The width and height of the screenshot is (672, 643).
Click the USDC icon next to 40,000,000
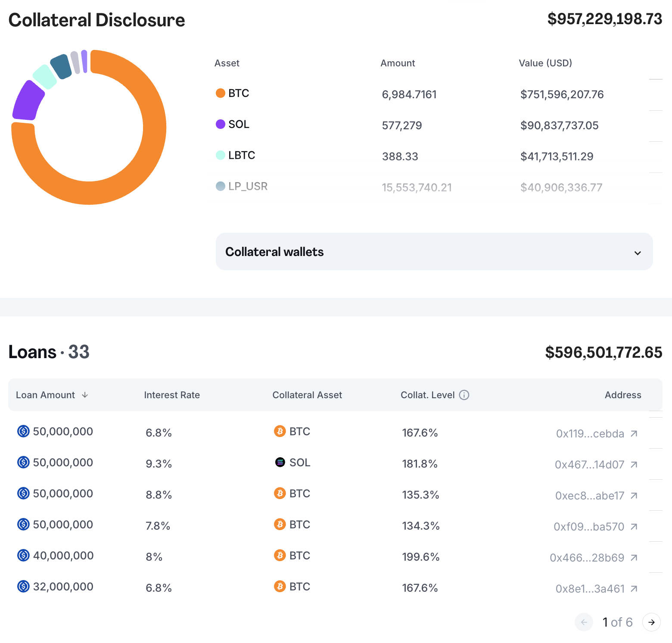click(x=23, y=556)
